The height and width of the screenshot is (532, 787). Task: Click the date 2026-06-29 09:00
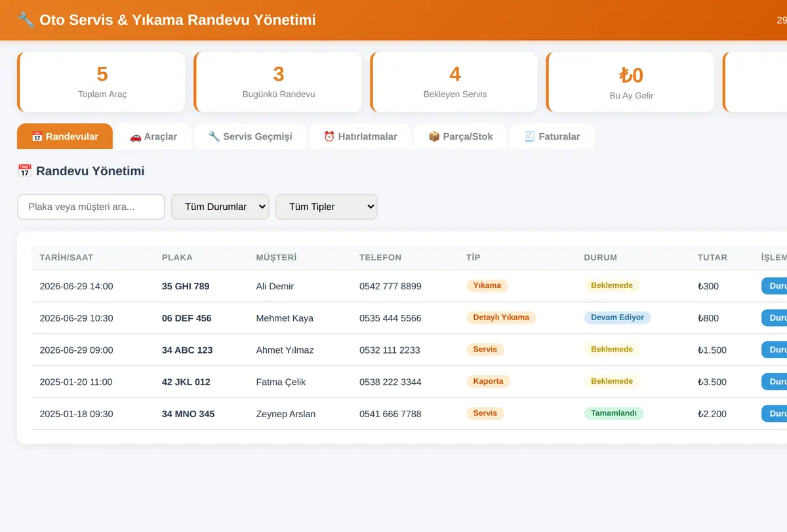(x=76, y=350)
